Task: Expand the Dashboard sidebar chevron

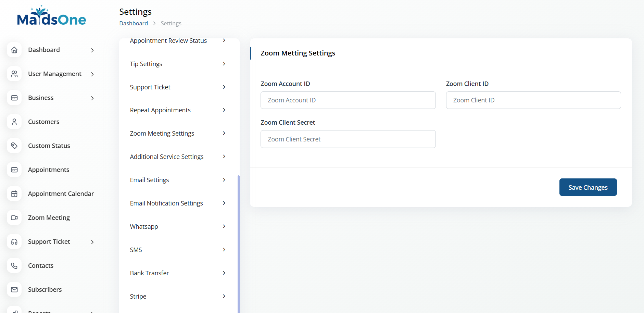Action: [92, 50]
